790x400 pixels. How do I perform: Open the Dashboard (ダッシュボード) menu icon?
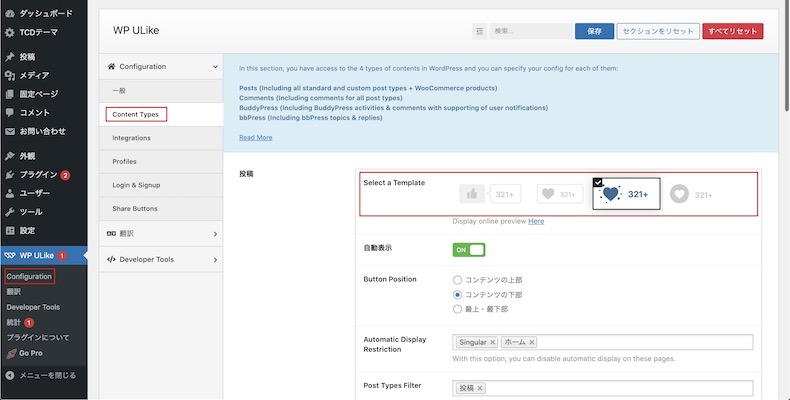10,14
